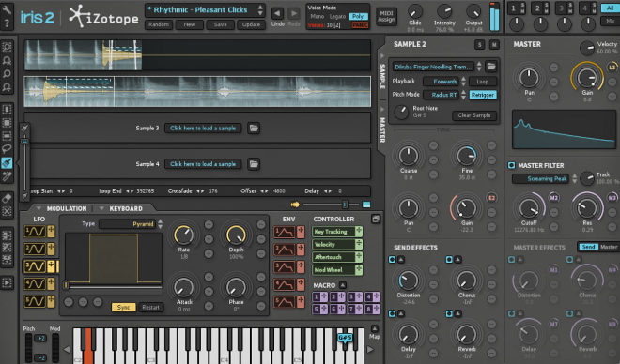Solo Sample 2 with the S button

click(480, 45)
